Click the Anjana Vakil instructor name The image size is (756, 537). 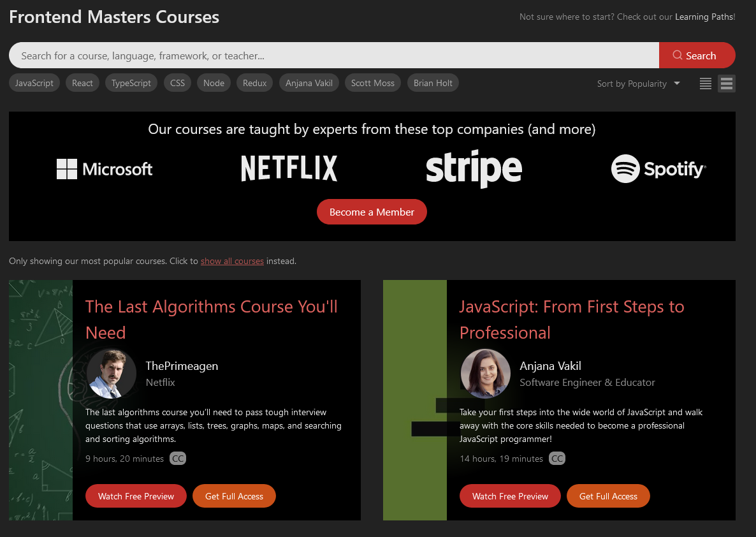(550, 365)
